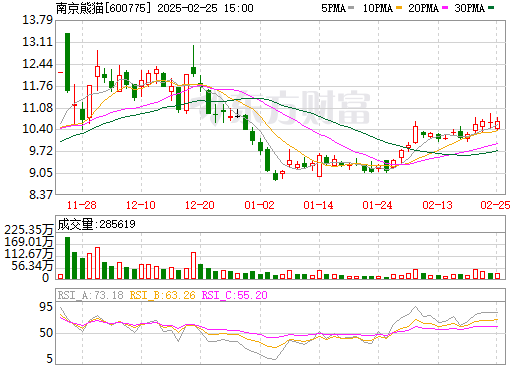Click the 成交量:285619 volume header
Image resolution: width=520 pixels, height=365 pixels.
(96, 224)
